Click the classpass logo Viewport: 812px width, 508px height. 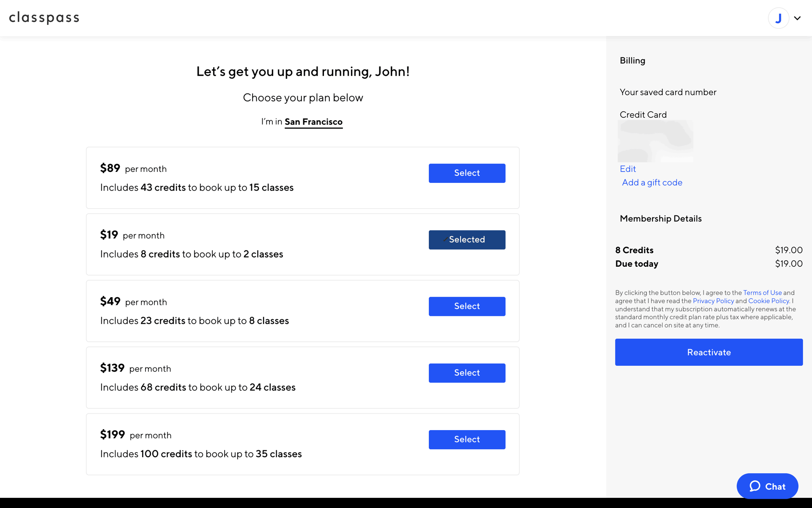tap(44, 18)
